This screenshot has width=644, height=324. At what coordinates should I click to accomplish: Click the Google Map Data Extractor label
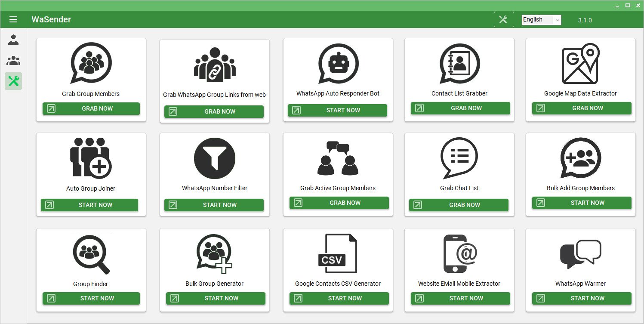point(580,93)
